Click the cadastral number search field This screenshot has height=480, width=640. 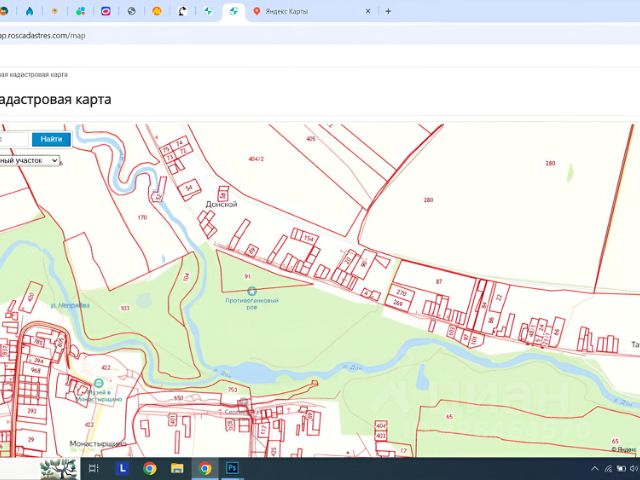coord(14,139)
